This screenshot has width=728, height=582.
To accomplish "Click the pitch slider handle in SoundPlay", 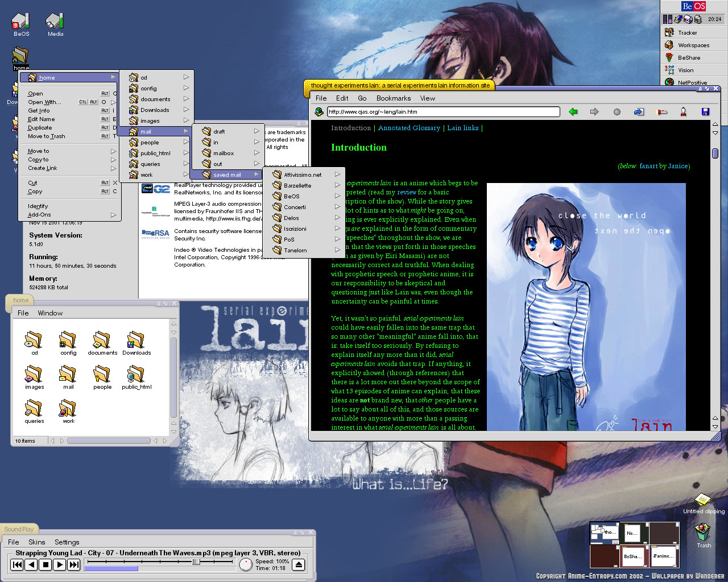I will pyautogui.click(x=196, y=562).
